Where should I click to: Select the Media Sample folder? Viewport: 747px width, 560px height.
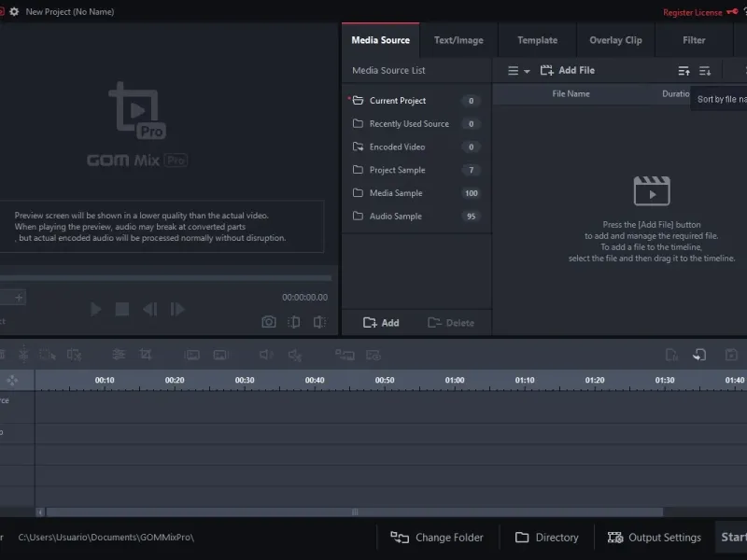[x=395, y=193]
